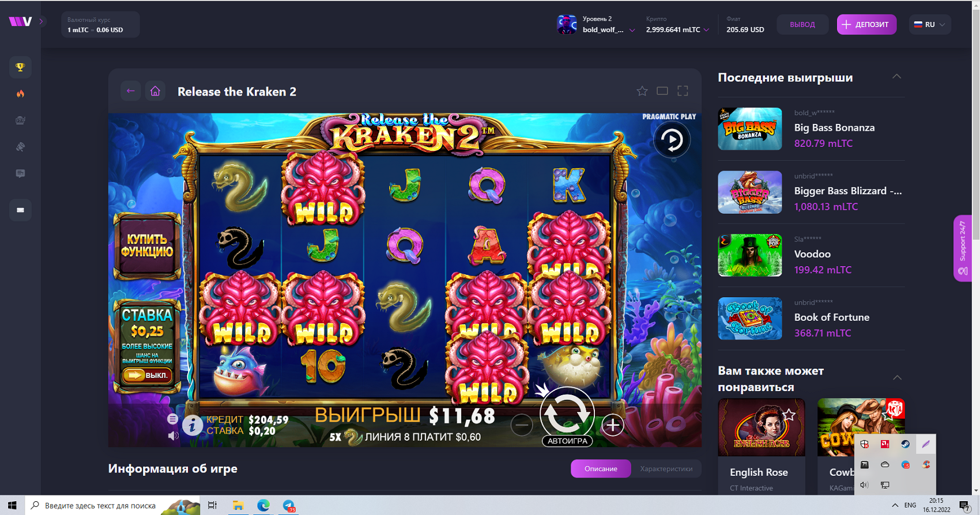Collapse the Вам также может понравиться section

coord(897,378)
